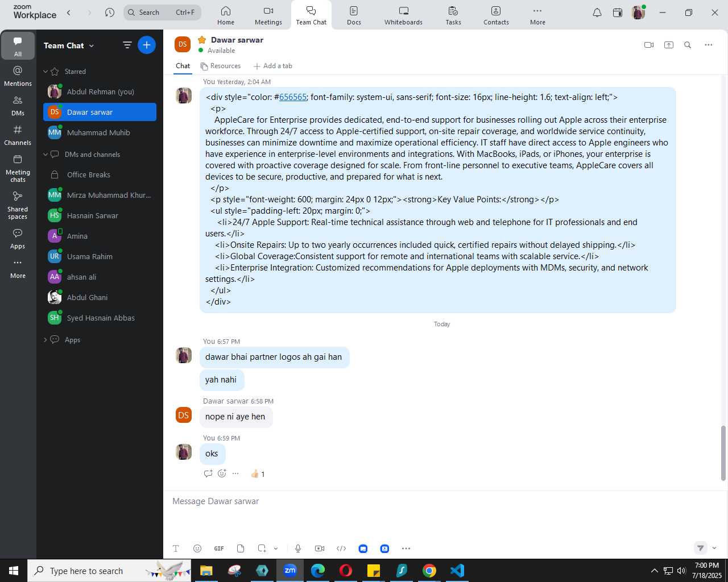This screenshot has height=582, width=728.
Task: Open the Office Breaks channel
Action: point(100,174)
